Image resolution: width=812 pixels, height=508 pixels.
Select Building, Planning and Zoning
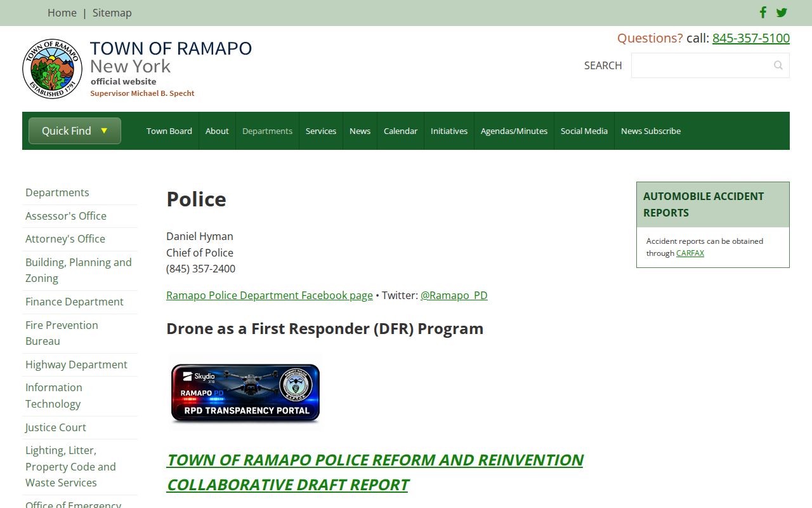coord(79,271)
